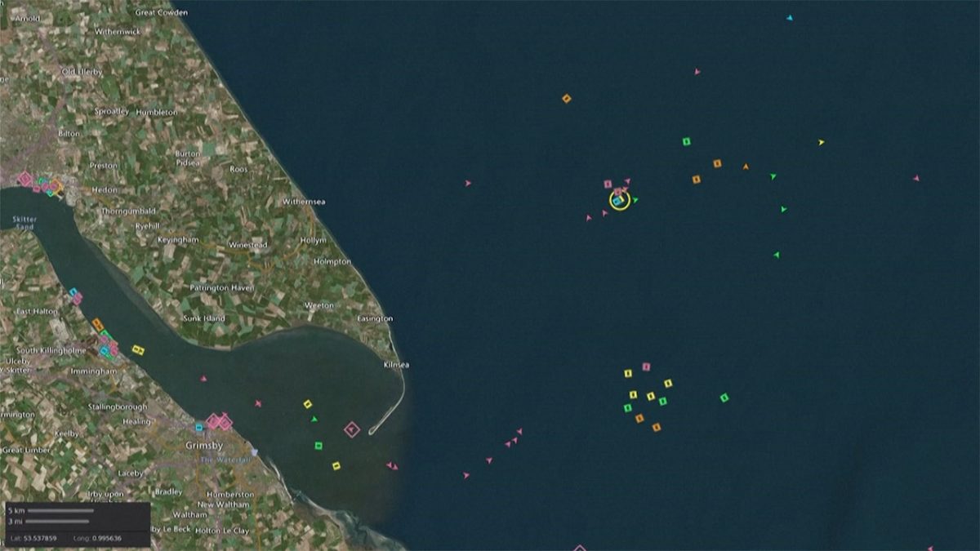Screen dimensions: 980x551
Task: Click the 5 km scale bar
Action: coord(61,511)
